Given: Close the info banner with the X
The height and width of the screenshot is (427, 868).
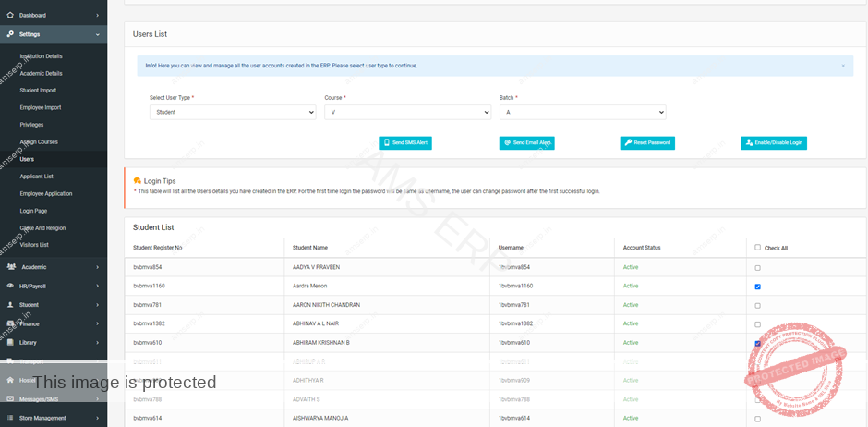Looking at the screenshot, I should coord(843,66).
